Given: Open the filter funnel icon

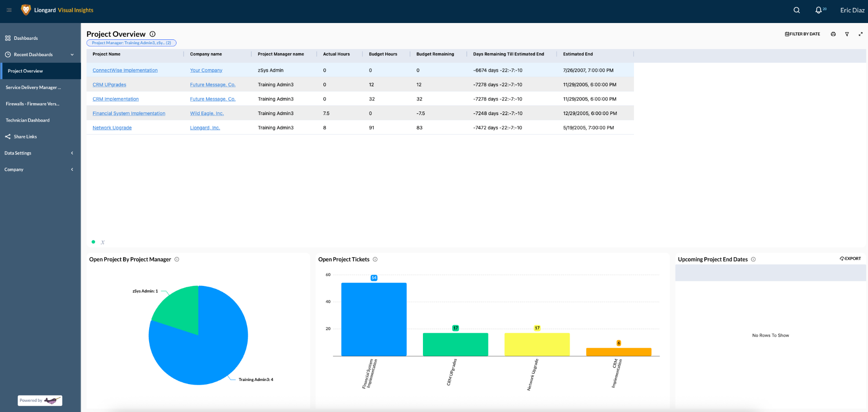Looking at the screenshot, I should (x=847, y=34).
